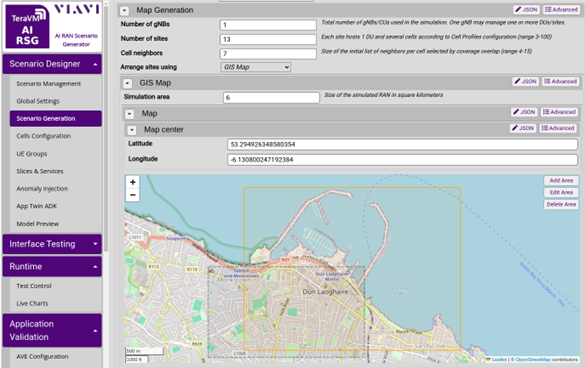Collapse the GIS Map section
Image resolution: width=585 pixels, height=368 pixels.
[127, 83]
